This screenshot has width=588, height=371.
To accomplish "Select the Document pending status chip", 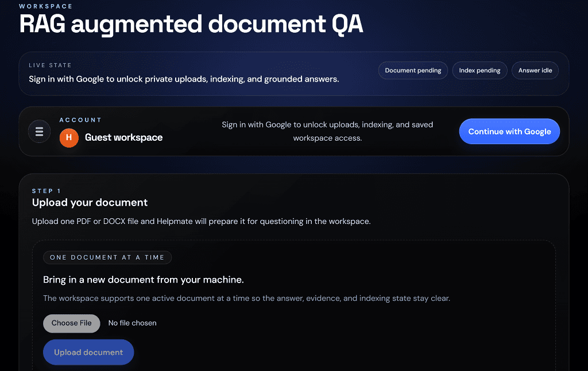I will click(413, 71).
